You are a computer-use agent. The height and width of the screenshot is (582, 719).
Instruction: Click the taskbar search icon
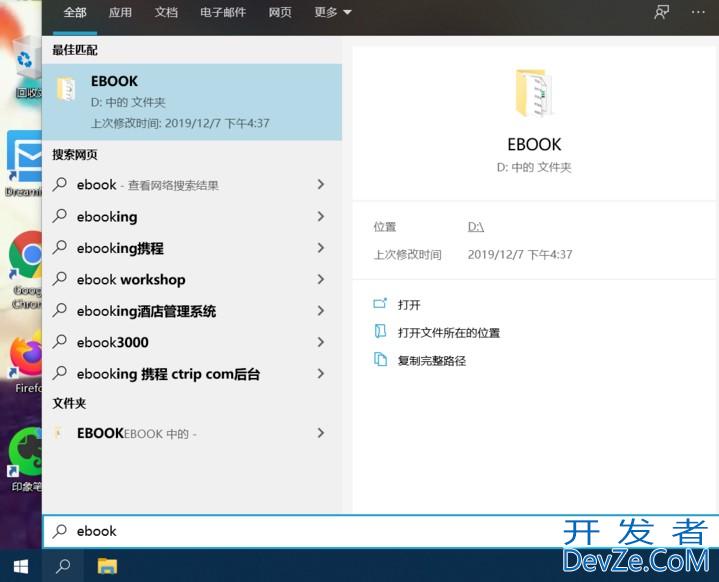(63, 566)
